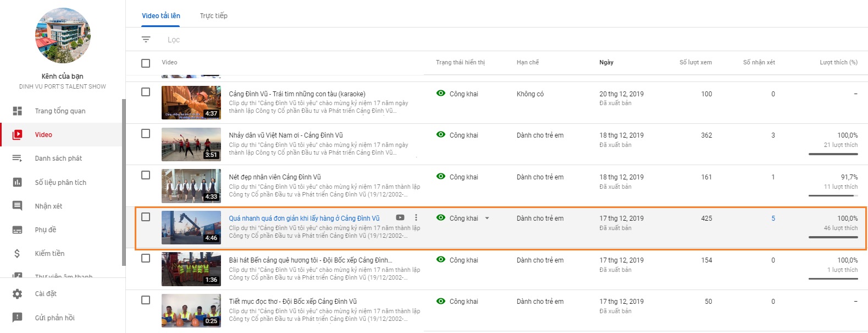This screenshot has height=333, width=868.
Task: Expand Công khai visibility dropdown on highlighted row
Action: point(487,219)
